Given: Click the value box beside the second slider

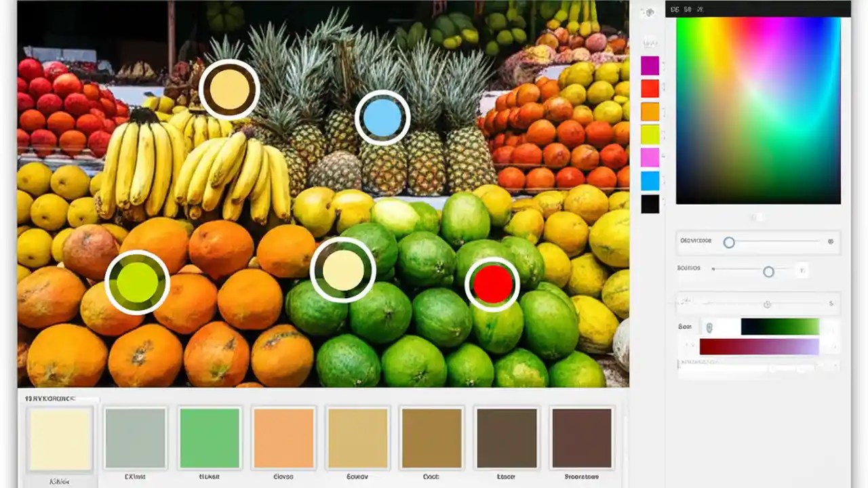Looking at the screenshot, I should coord(801,270).
